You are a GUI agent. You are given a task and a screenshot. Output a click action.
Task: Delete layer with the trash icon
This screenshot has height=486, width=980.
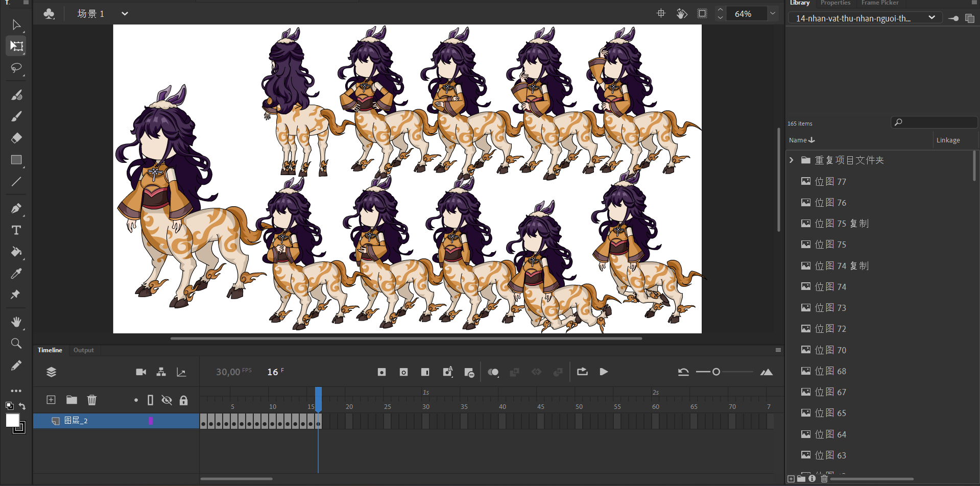coord(92,400)
